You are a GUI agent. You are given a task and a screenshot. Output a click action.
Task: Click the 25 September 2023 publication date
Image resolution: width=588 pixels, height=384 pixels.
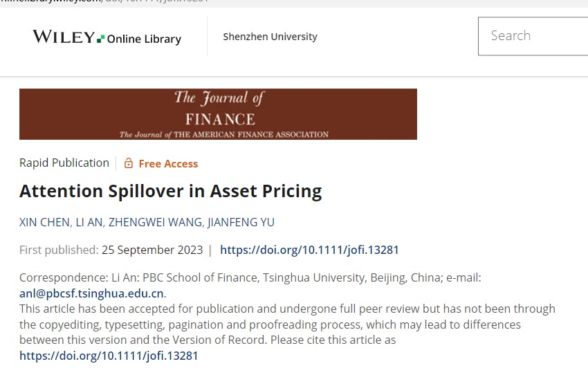[x=152, y=250]
